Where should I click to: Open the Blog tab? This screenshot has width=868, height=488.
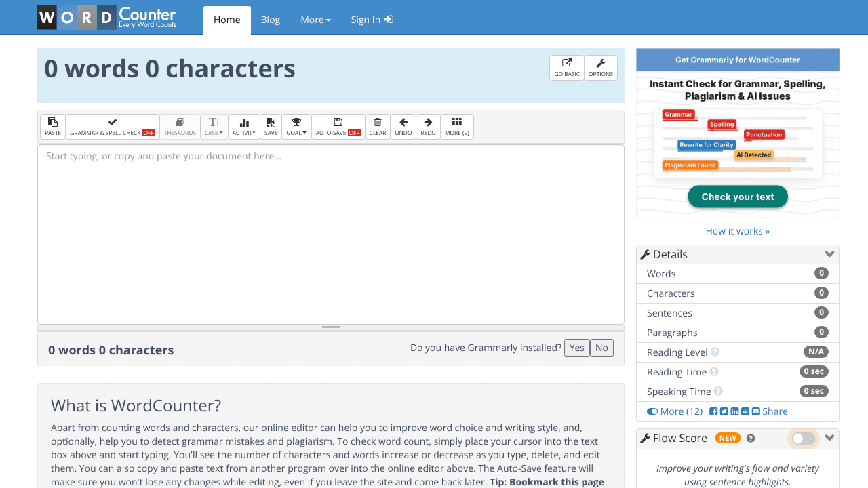coord(271,20)
